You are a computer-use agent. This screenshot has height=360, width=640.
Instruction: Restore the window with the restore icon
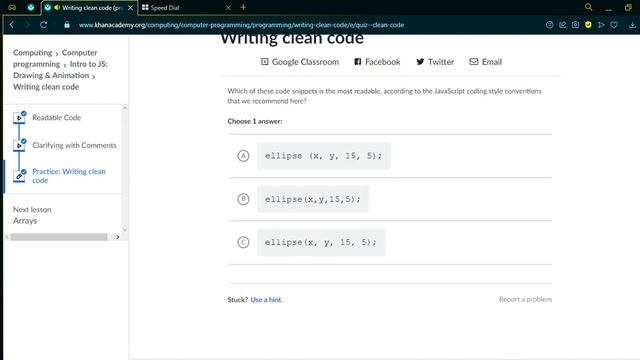point(628,7)
